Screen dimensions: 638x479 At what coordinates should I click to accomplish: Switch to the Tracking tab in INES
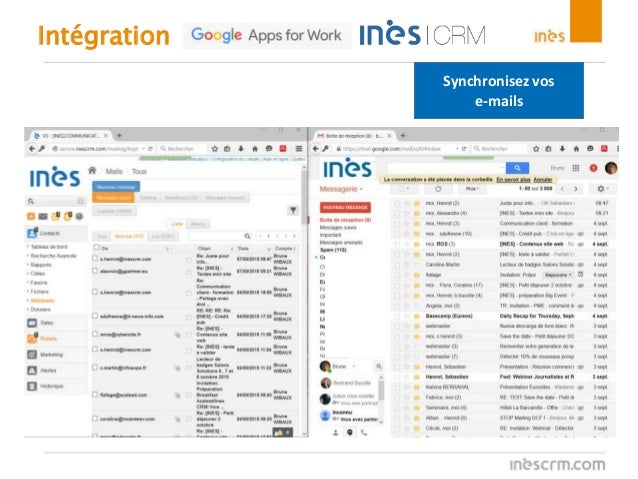(x=148, y=198)
